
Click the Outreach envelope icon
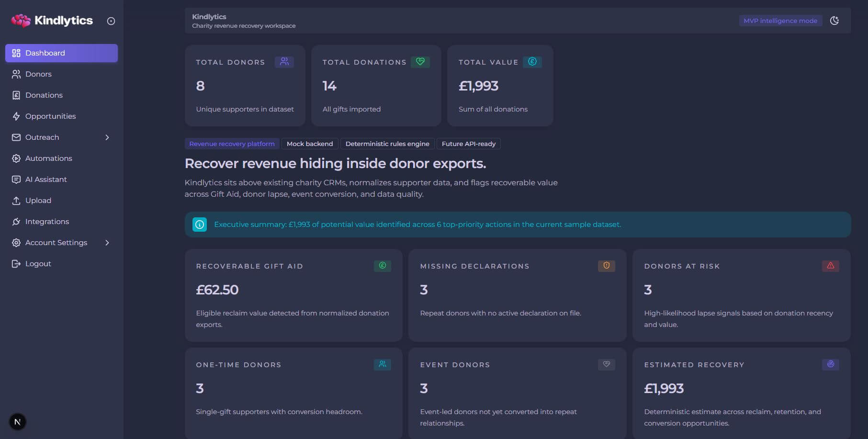coord(16,137)
